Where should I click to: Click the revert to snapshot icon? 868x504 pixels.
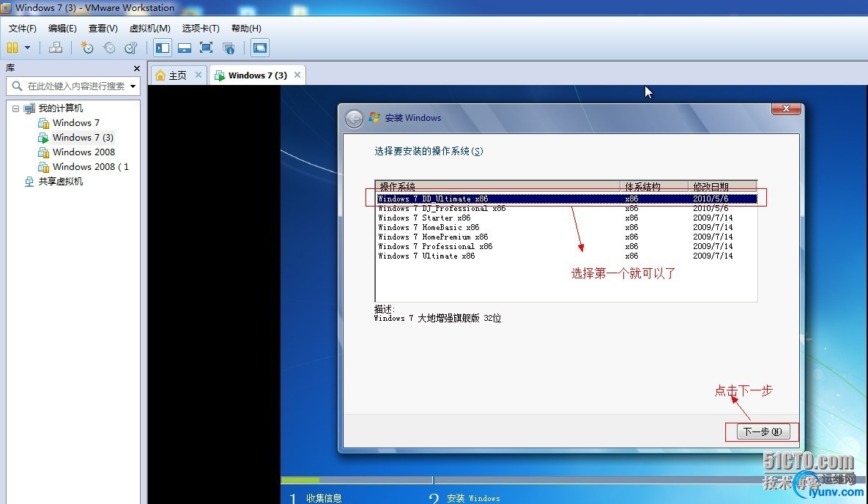109,48
